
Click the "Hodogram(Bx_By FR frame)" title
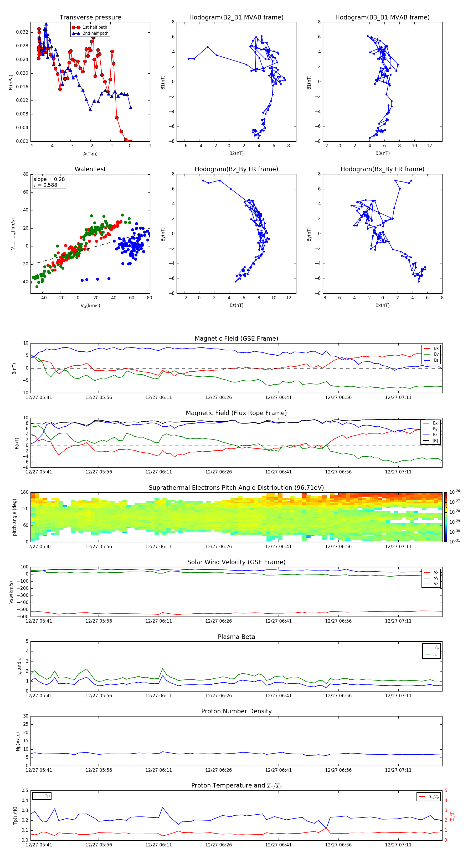click(382, 169)
